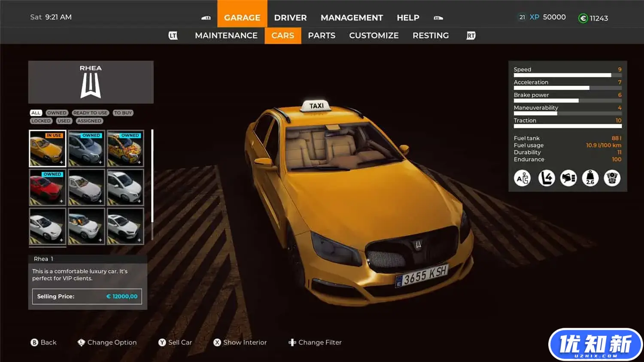Click Show Interior
Image resolution: width=644 pixels, height=362 pixels.
click(x=240, y=342)
